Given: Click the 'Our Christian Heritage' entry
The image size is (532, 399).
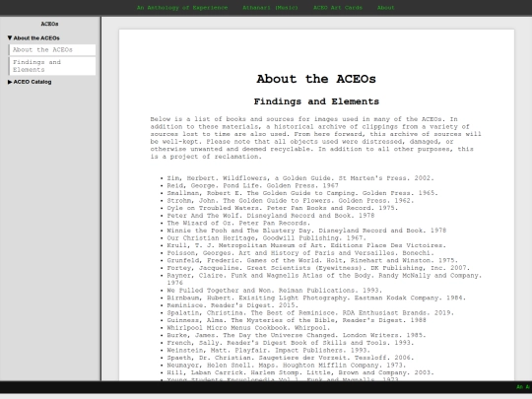Looking at the screenshot, I should point(267,237).
